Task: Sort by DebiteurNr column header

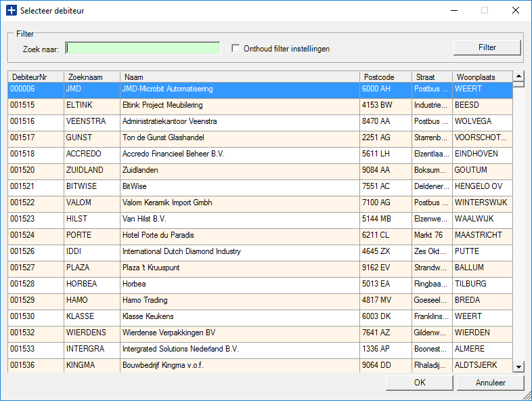Action: [x=36, y=77]
